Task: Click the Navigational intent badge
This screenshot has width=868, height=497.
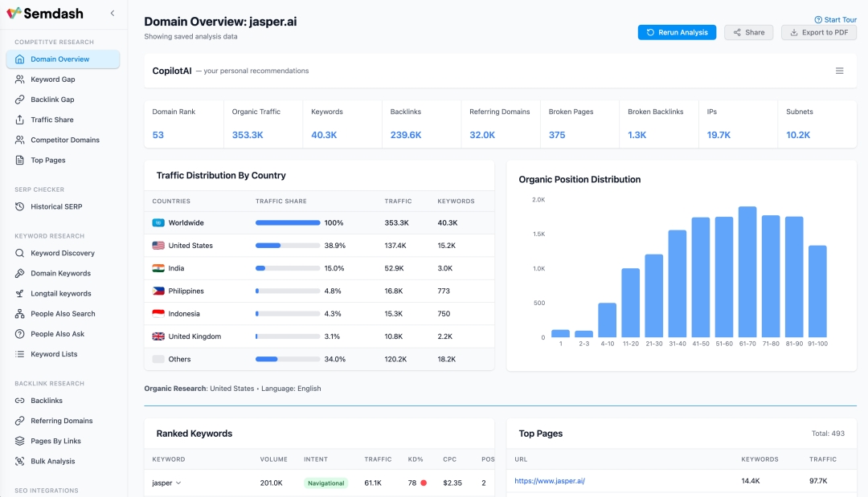Action: point(326,483)
